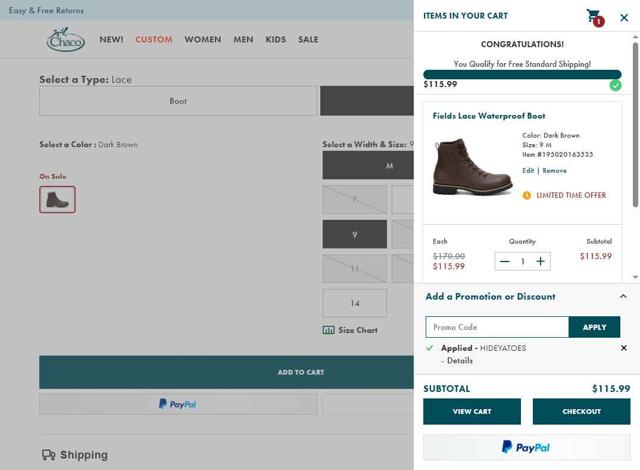Click the Limited Time Offer clock icon
The height and width of the screenshot is (470, 640).
pos(527,195)
